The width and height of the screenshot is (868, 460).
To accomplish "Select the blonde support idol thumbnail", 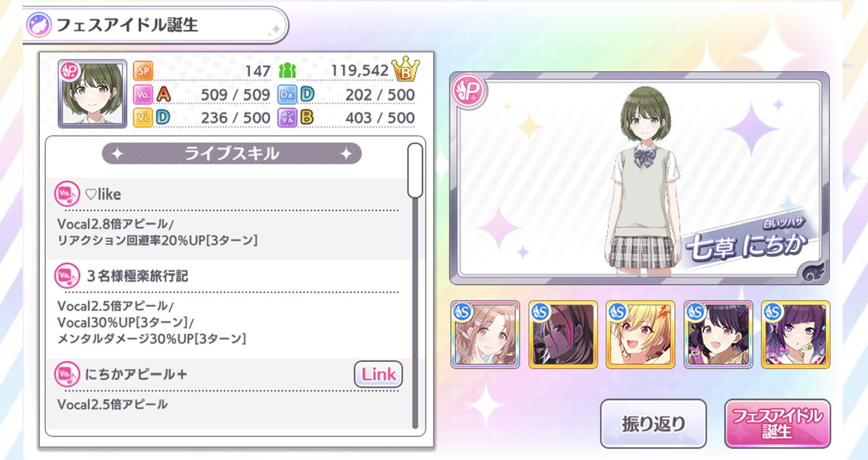I will [x=640, y=335].
